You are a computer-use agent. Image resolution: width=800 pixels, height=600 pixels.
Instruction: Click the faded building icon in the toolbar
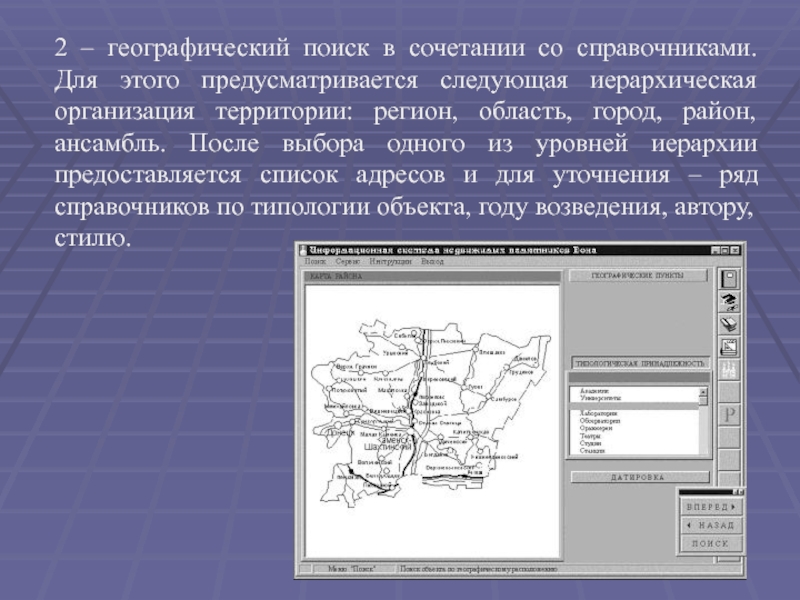(730, 370)
